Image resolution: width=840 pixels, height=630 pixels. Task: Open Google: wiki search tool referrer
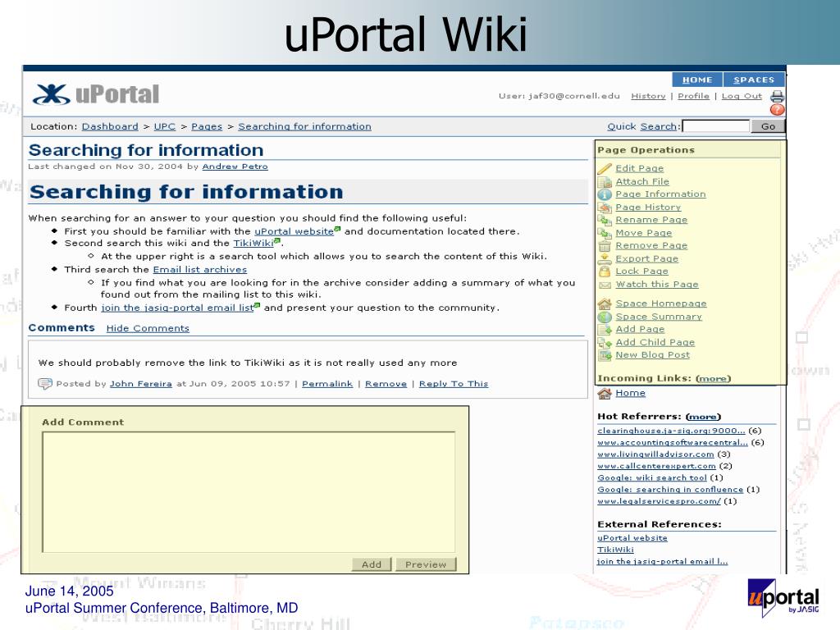click(652, 478)
